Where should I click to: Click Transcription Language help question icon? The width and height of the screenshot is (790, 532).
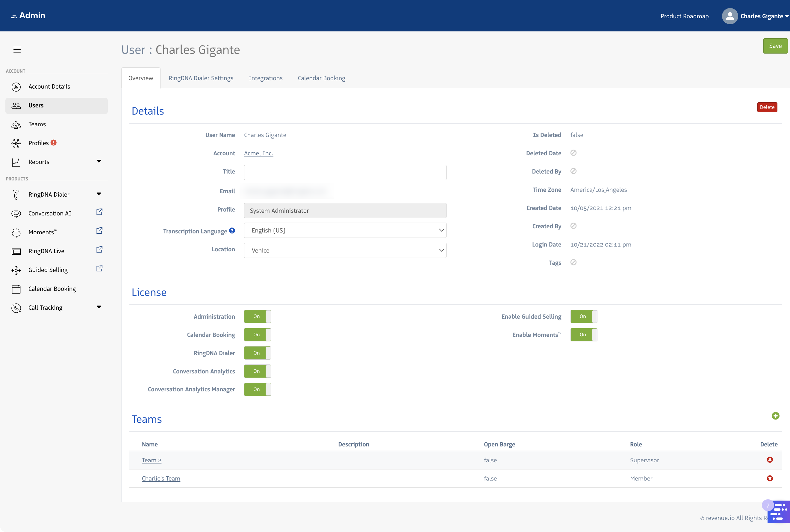point(232,231)
